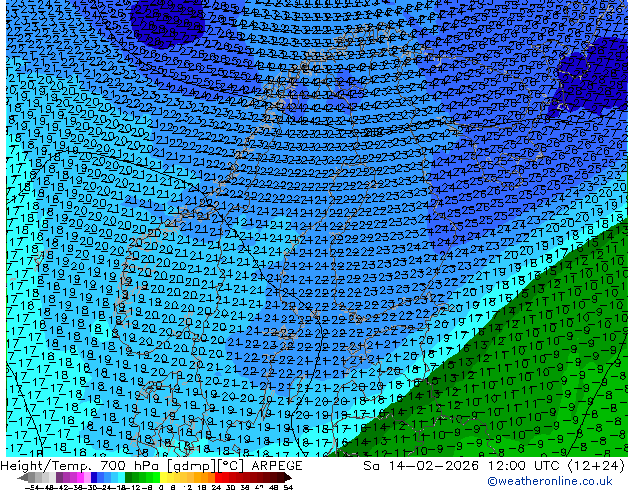Click the dark blue swatch in the legend
The image size is (634, 490).
point(94,478)
